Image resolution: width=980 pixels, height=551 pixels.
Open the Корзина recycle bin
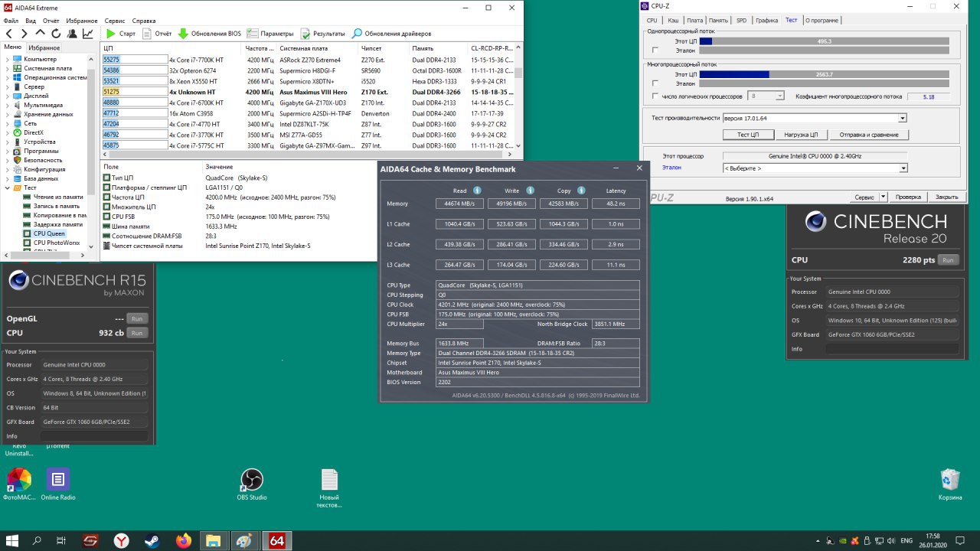coord(950,485)
